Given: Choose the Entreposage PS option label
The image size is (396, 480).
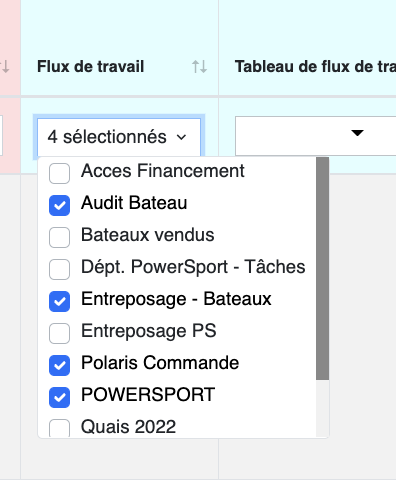Looking at the screenshot, I should 149,331.
